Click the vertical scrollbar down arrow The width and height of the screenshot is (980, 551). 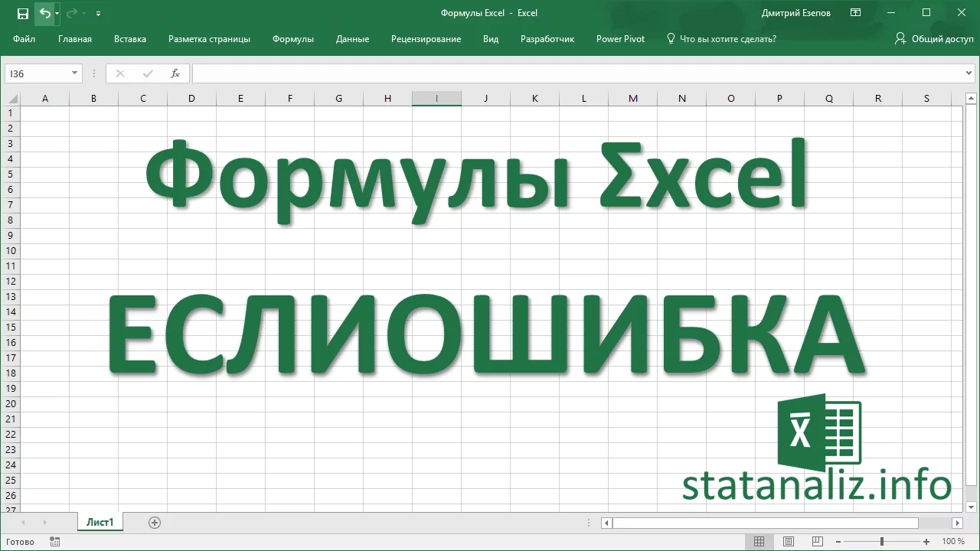(x=971, y=507)
